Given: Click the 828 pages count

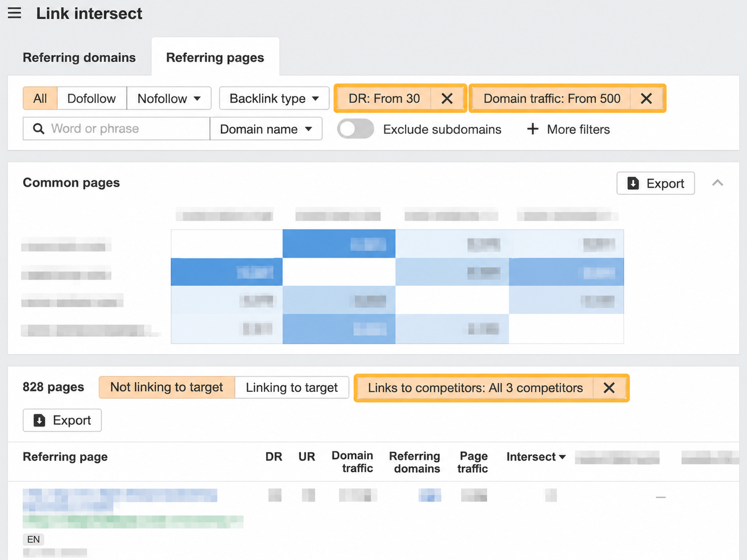Looking at the screenshot, I should [x=53, y=387].
